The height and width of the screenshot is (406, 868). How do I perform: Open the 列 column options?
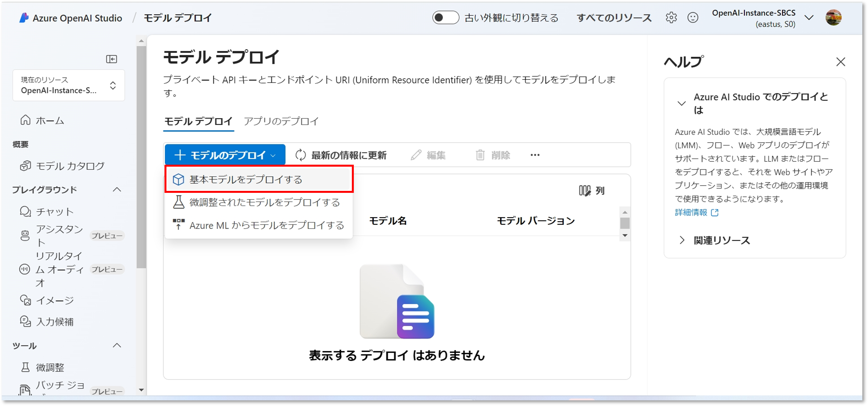(592, 190)
